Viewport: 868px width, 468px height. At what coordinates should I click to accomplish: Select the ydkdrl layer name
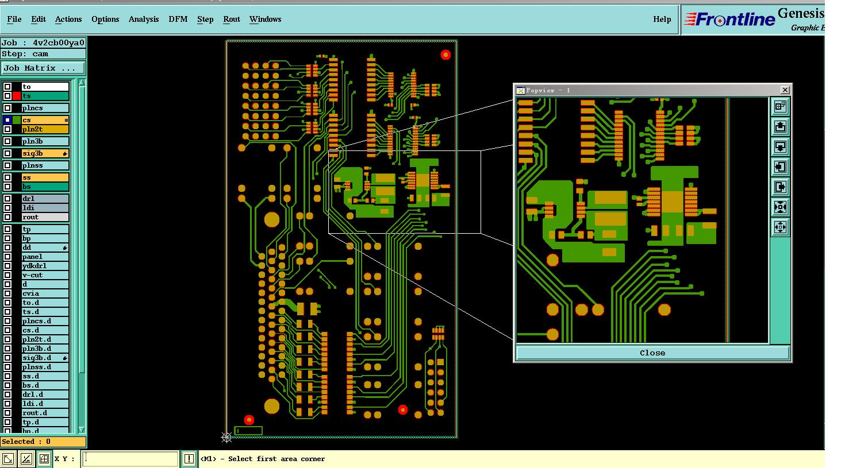[x=45, y=266]
